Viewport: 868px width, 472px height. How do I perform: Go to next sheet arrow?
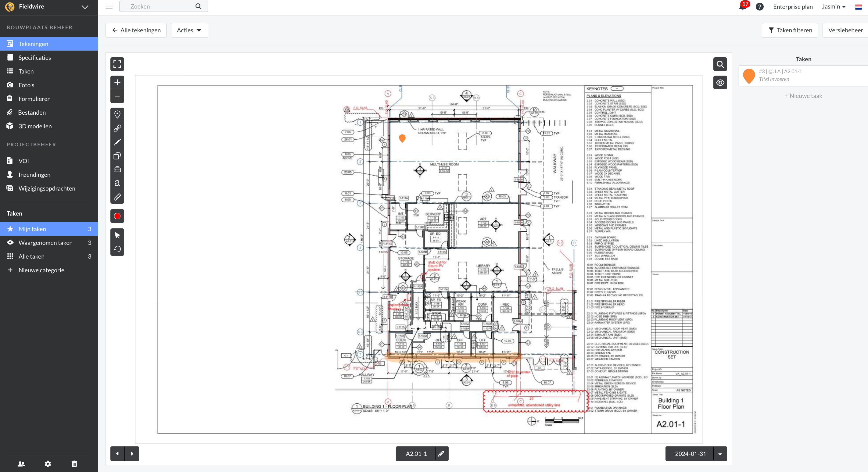tap(132, 453)
